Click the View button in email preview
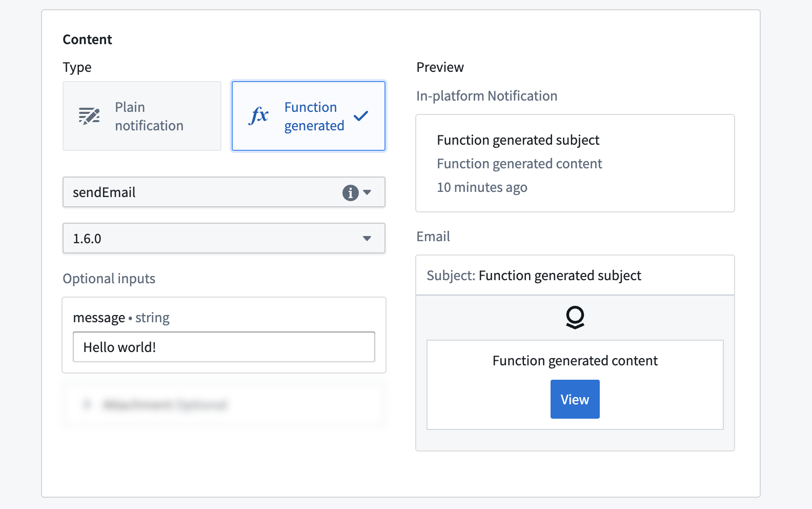 pos(575,399)
